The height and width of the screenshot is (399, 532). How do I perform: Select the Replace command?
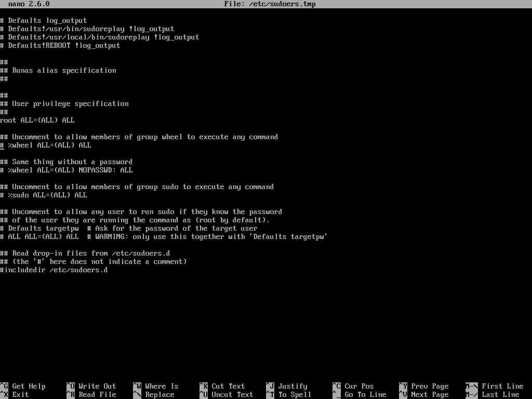pos(159,394)
